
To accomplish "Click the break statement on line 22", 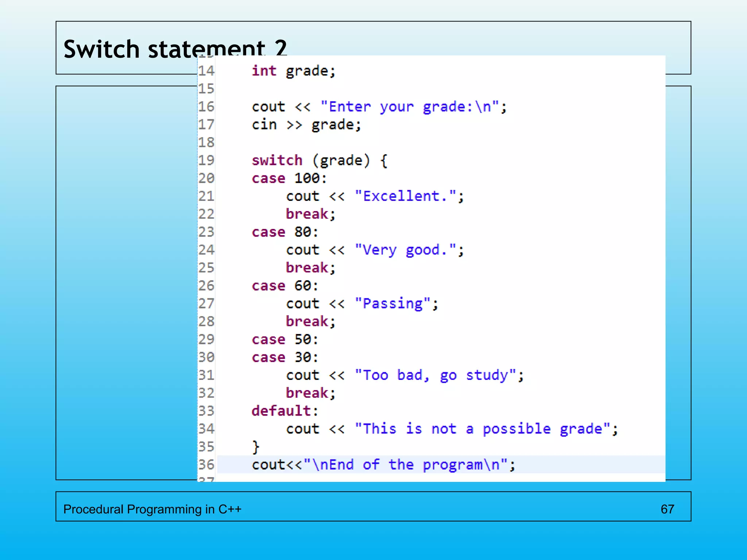I will [x=310, y=214].
